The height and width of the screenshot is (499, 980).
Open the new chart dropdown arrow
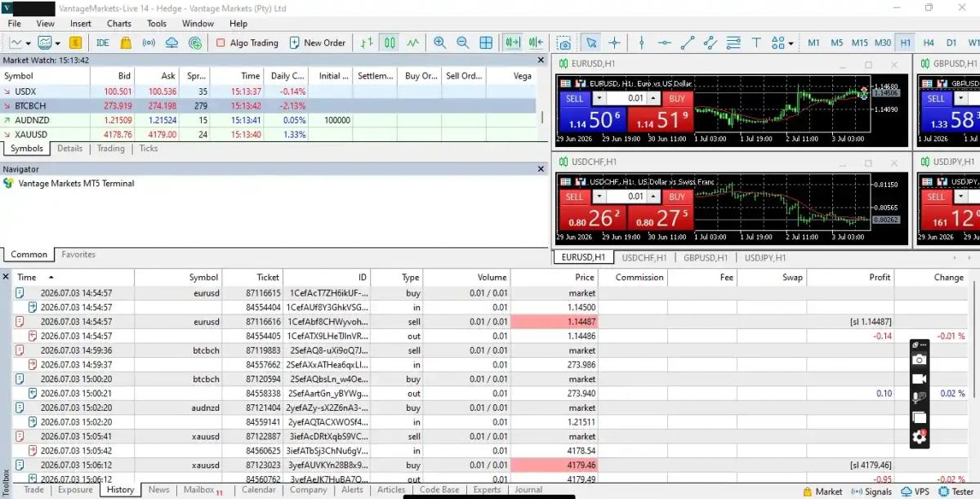point(28,42)
